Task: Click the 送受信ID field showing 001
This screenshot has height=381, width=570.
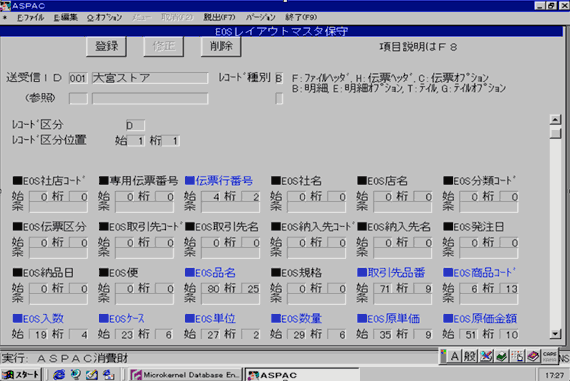Action: tap(78, 78)
